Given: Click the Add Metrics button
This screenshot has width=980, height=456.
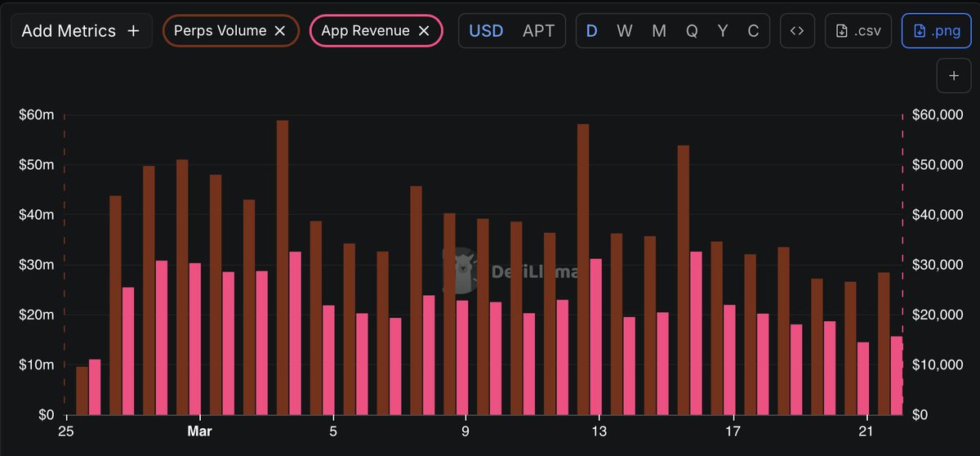Looking at the screenshot, I should [x=81, y=31].
